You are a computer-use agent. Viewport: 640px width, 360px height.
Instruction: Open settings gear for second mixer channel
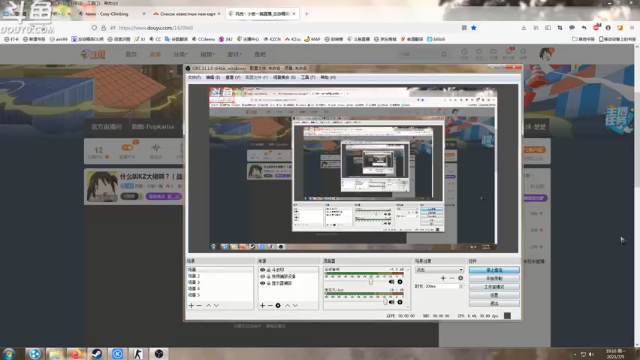click(x=400, y=302)
